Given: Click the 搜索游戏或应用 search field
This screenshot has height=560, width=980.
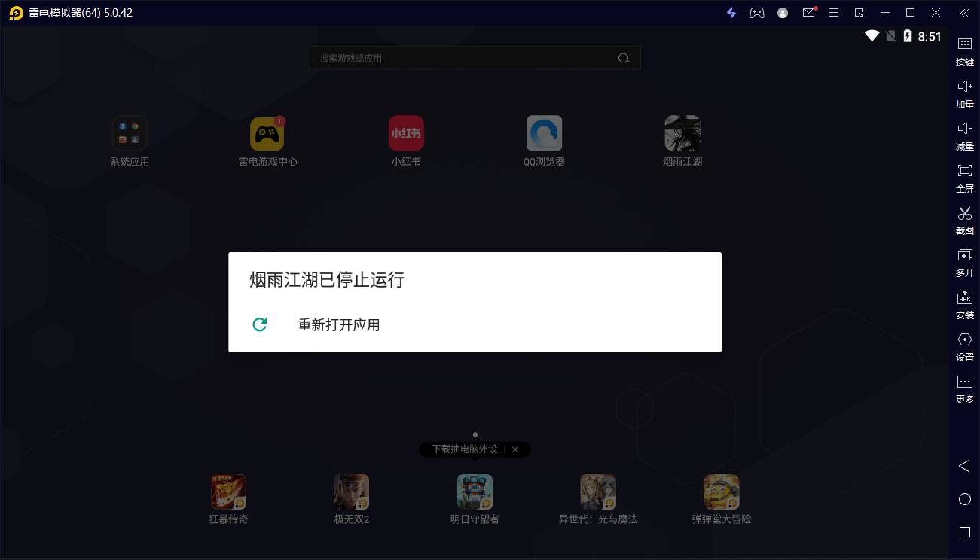Looking at the screenshot, I should click(x=463, y=58).
